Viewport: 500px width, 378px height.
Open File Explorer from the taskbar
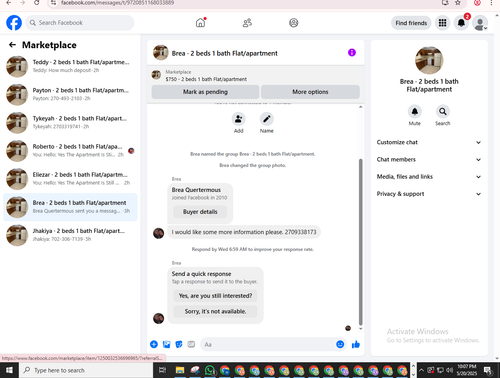tap(180, 370)
